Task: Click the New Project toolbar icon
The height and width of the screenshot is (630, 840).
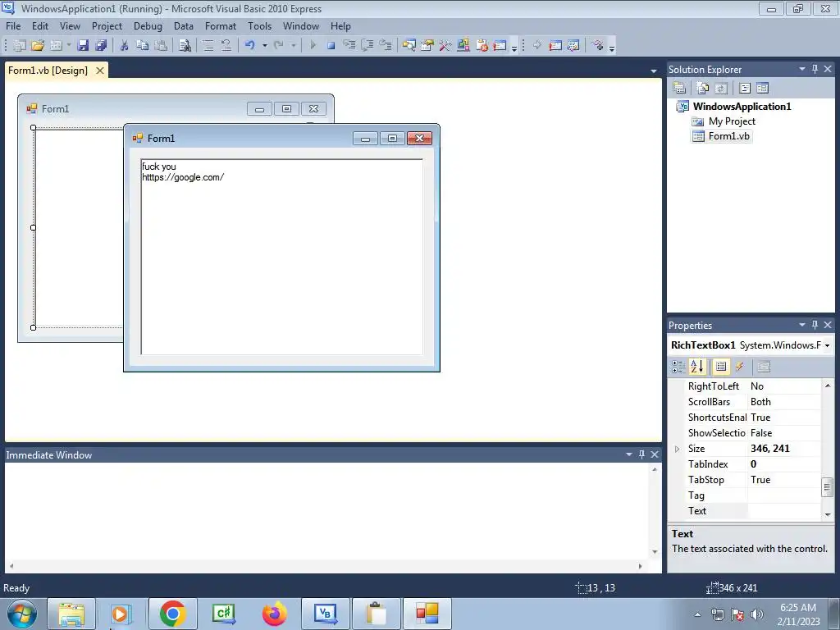Action: coord(20,46)
